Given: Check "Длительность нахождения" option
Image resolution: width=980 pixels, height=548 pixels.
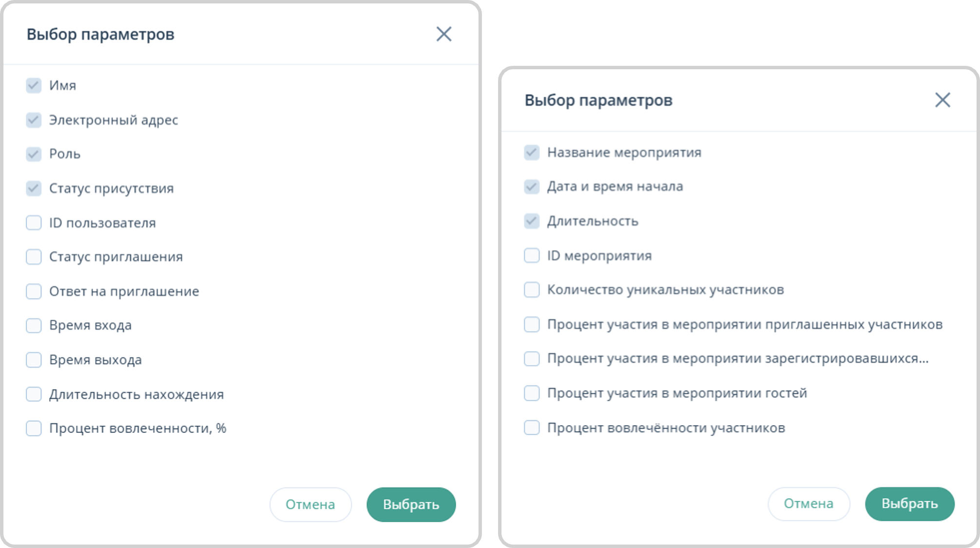Looking at the screenshot, I should tap(33, 394).
